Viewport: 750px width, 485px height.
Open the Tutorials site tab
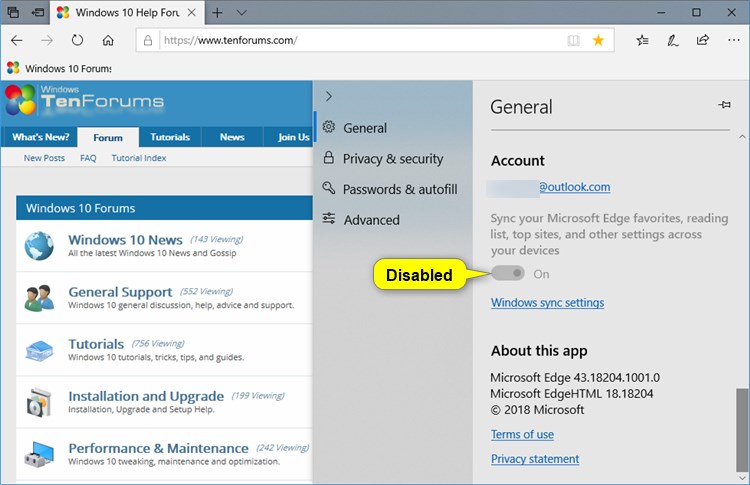pos(170,137)
